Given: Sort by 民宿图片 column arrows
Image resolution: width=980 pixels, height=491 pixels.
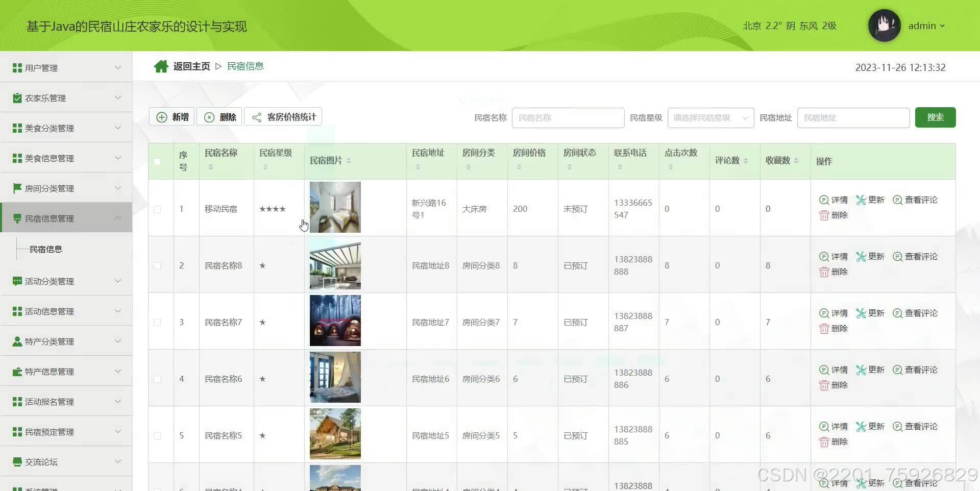Looking at the screenshot, I should 349,161.
